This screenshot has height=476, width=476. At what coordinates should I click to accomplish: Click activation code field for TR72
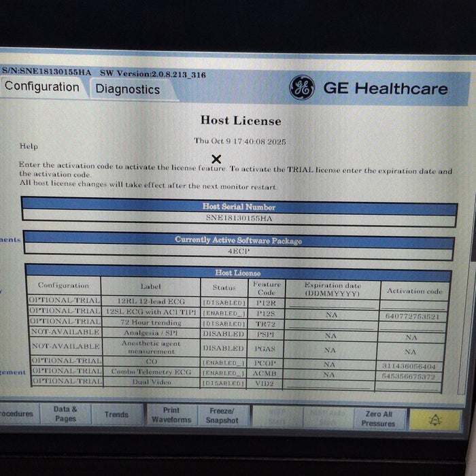(x=411, y=326)
